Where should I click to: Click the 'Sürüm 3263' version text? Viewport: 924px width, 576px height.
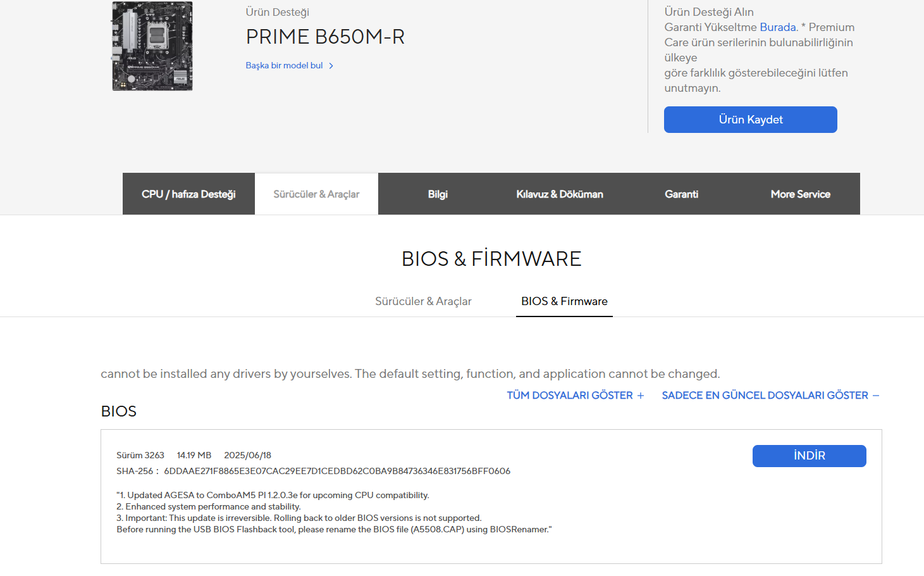point(140,455)
